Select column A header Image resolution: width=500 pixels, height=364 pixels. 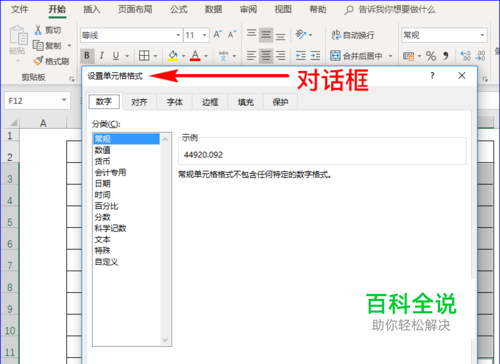[43, 123]
